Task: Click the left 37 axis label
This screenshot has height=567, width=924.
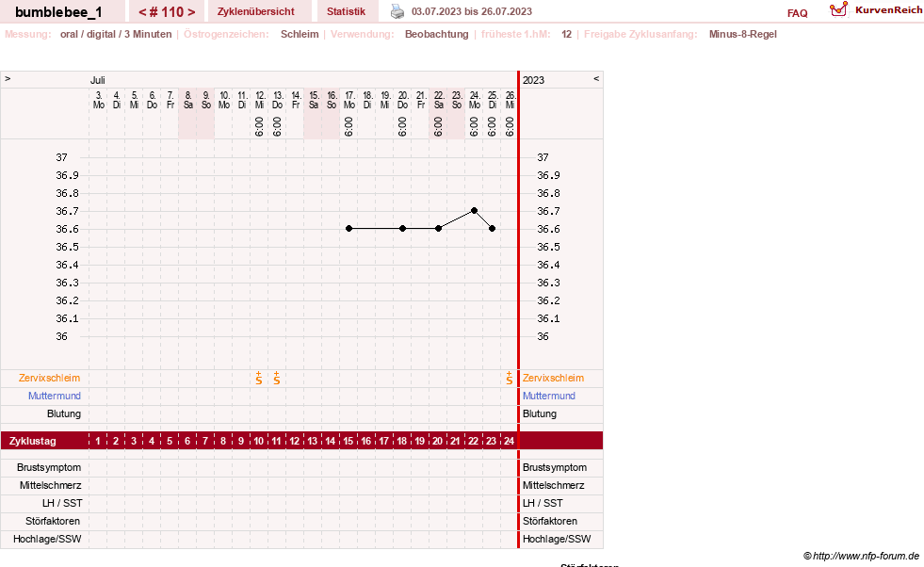Action: (x=61, y=157)
